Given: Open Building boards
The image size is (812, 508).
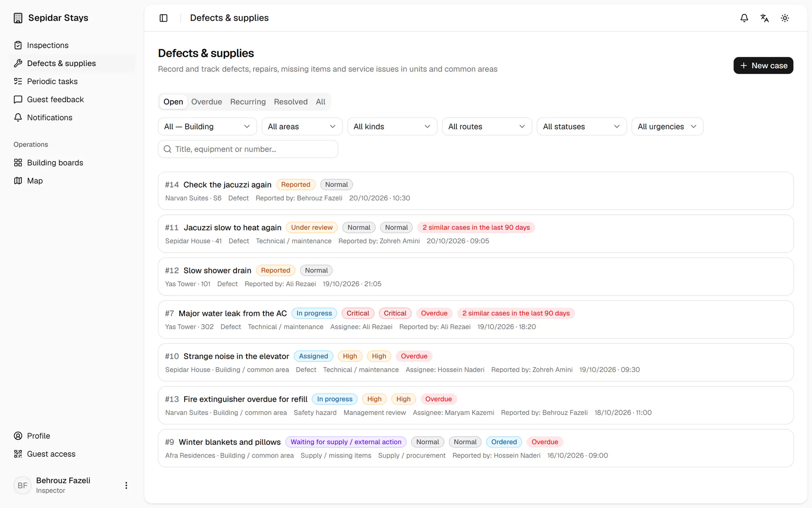Looking at the screenshot, I should click(x=72, y=163).
